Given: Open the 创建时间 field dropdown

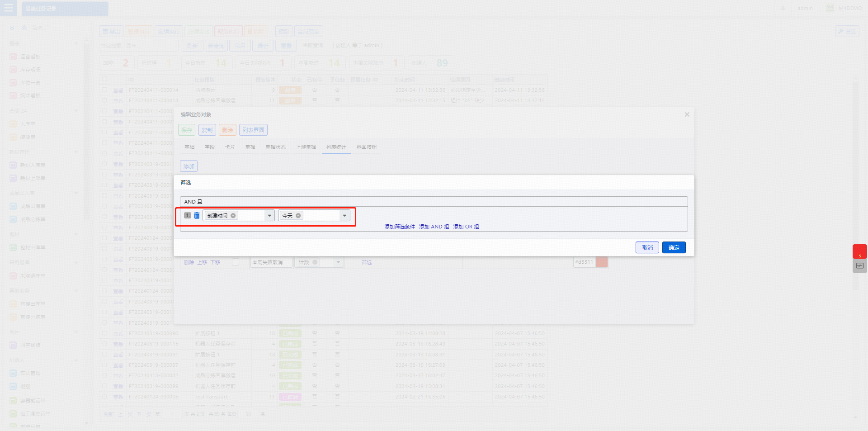Looking at the screenshot, I should (269, 216).
